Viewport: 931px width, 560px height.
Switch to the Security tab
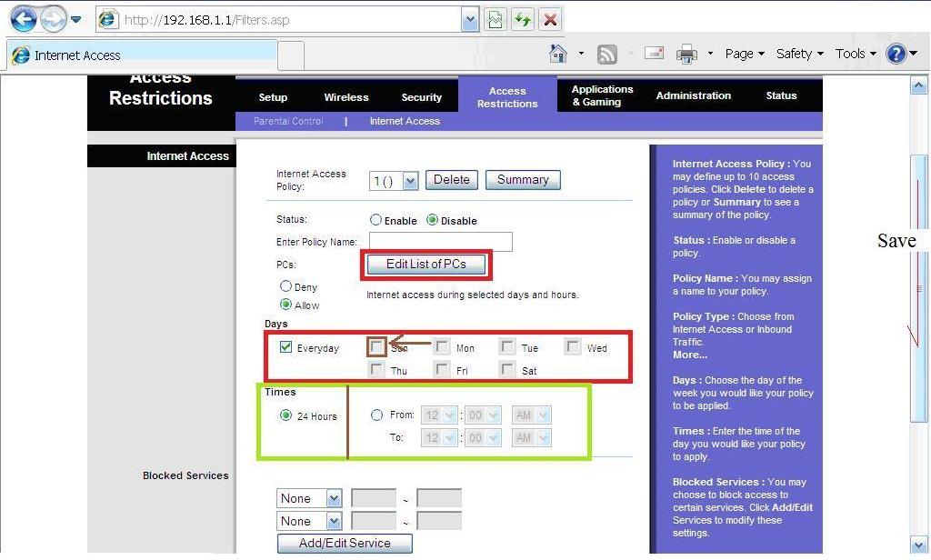422,97
